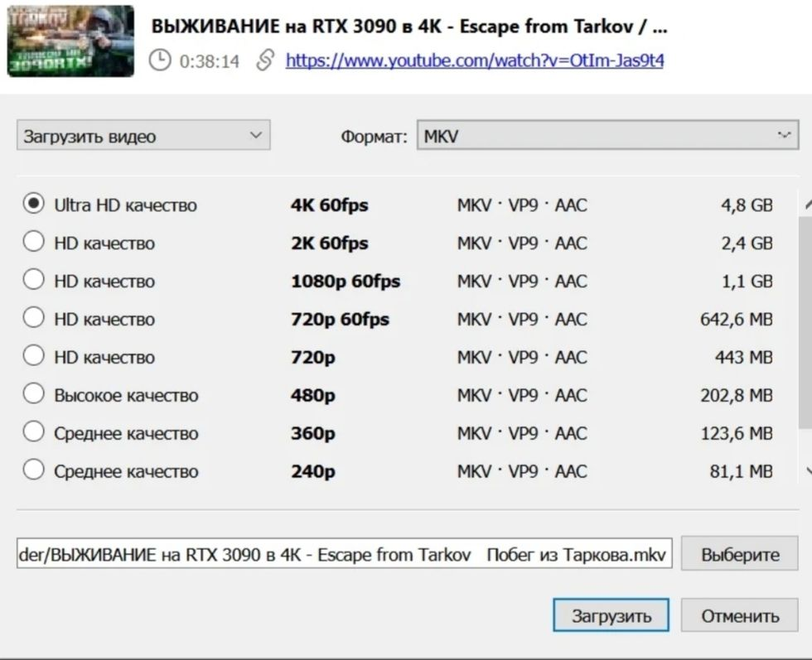This screenshot has width=812, height=660.
Task: Click the 0:38:14 duration text
Action: pyautogui.click(x=209, y=61)
